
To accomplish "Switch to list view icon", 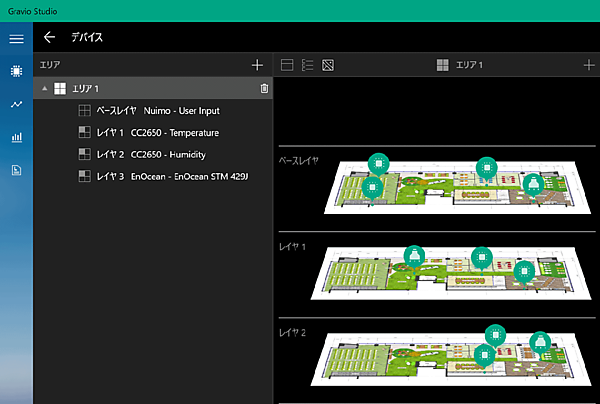I will [308, 65].
